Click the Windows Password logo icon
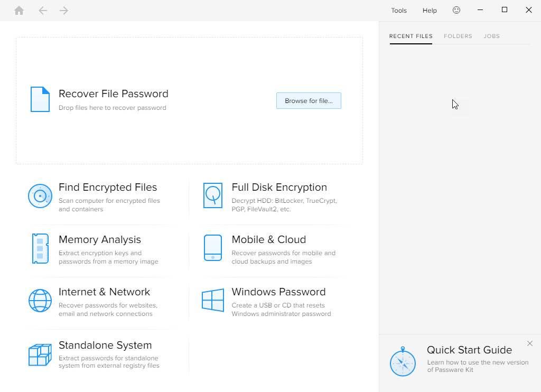 [x=213, y=300]
